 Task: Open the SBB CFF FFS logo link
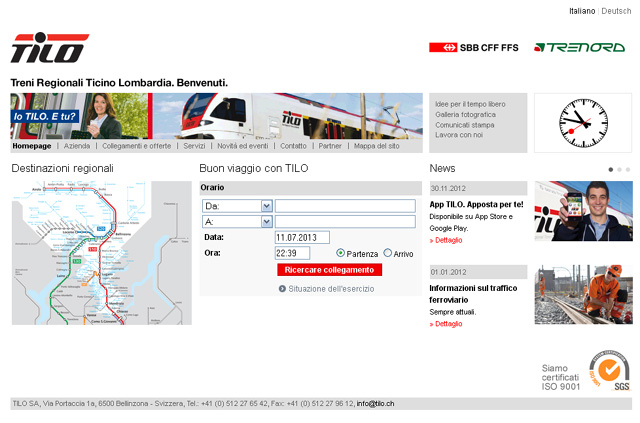coord(473,47)
